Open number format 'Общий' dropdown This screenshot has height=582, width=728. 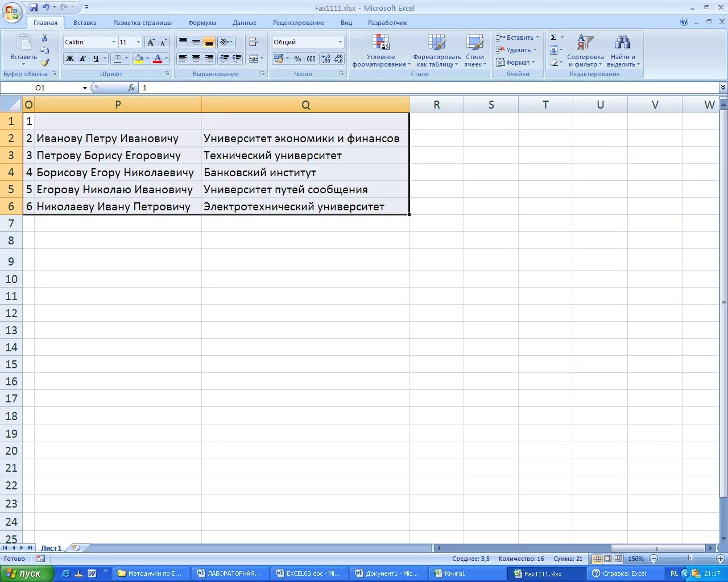[x=341, y=42]
